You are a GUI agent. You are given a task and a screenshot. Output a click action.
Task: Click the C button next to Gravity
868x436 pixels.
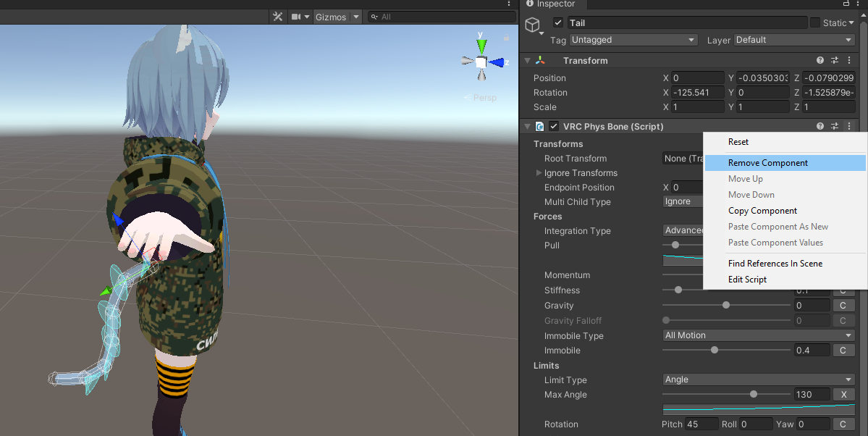[x=843, y=305]
